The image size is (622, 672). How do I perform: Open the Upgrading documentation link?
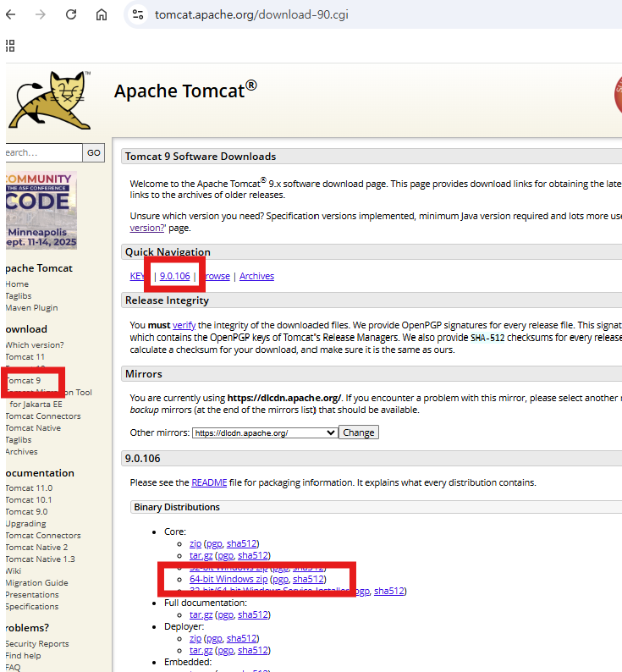point(25,524)
